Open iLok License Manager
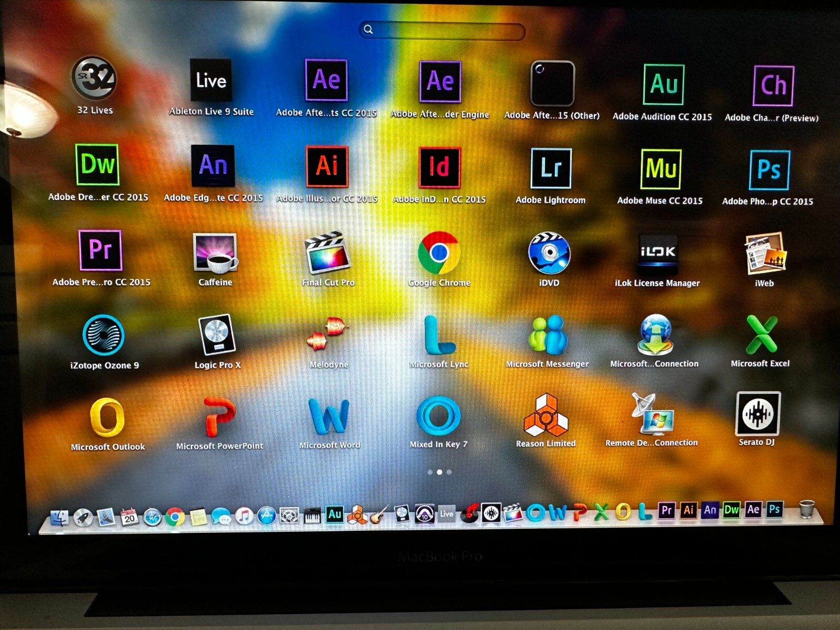 click(x=657, y=253)
